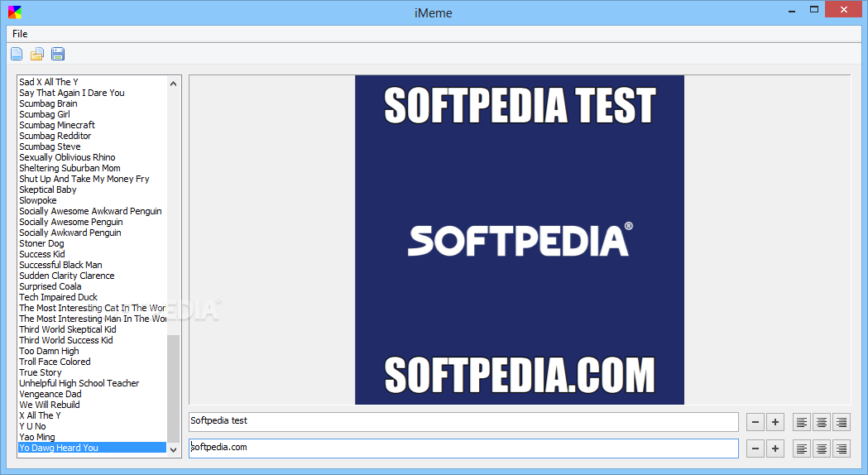
Task: Increase top text font size
Action: tap(775, 422)
